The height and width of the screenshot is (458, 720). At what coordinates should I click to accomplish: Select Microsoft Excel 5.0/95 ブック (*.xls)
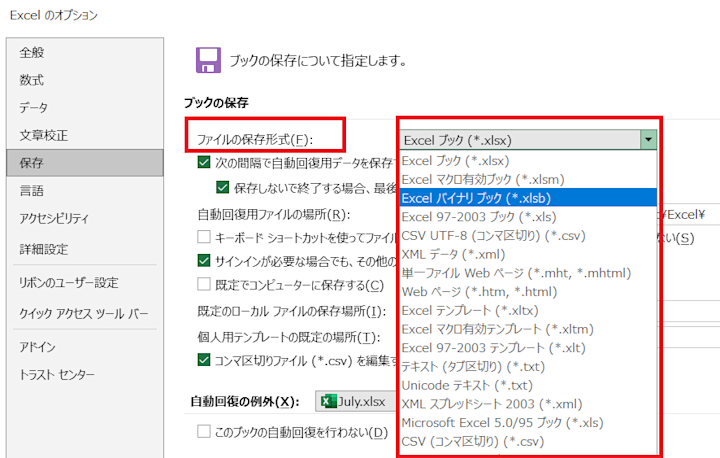(x=528, y=423)
